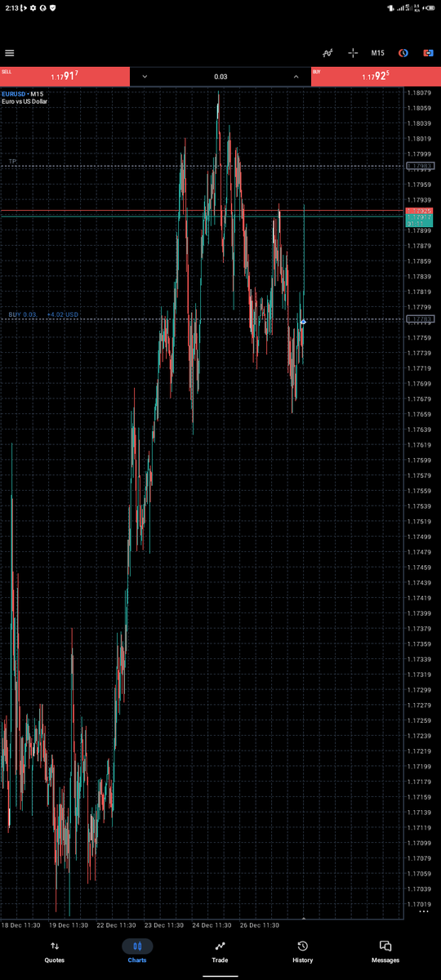Activate the crosshair tool
The width and height of the screenshot is (441, 980).
click(x=353, y=53)
